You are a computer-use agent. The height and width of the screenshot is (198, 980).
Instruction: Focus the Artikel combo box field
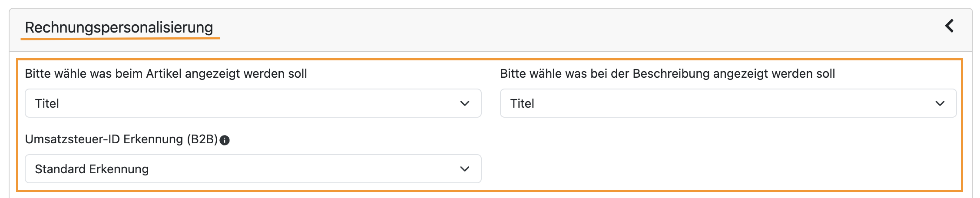(253, 103)
